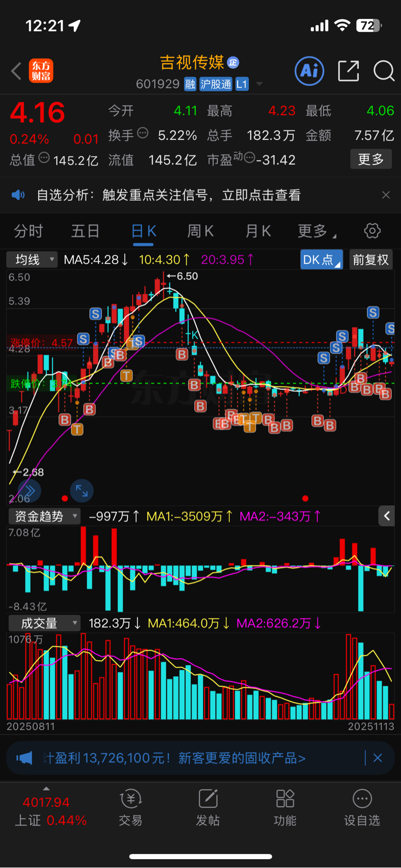Image resolution: width=401 pixels, height=868 pixels.
Task: Open chart settings gear icon
Action: [372, 231]
